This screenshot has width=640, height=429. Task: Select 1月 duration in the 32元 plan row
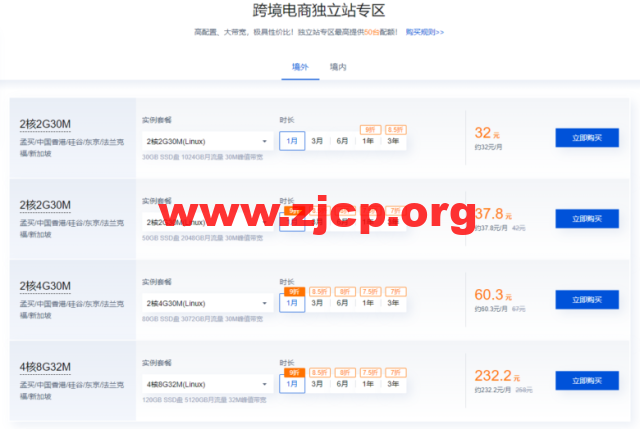[x=292, y=141]
